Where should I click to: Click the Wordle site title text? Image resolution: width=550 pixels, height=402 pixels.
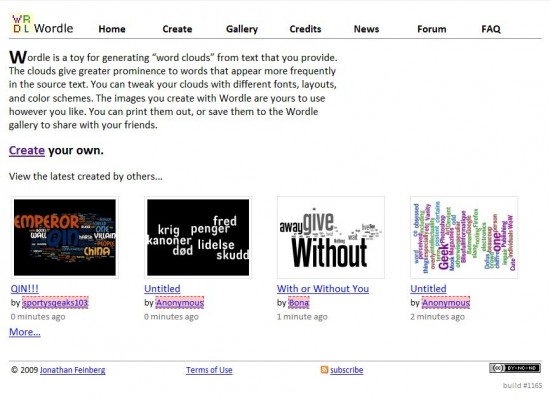point(54,28)
